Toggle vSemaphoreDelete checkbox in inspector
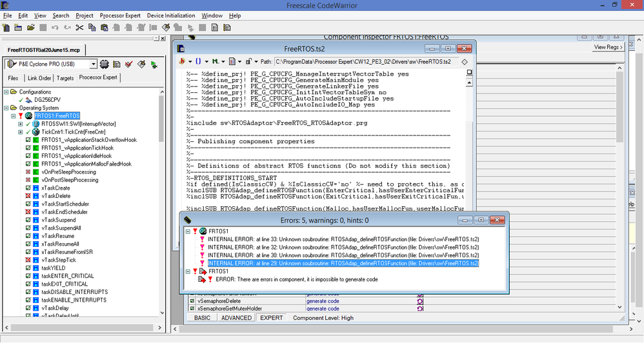644x343 pixels. point(192,301)
